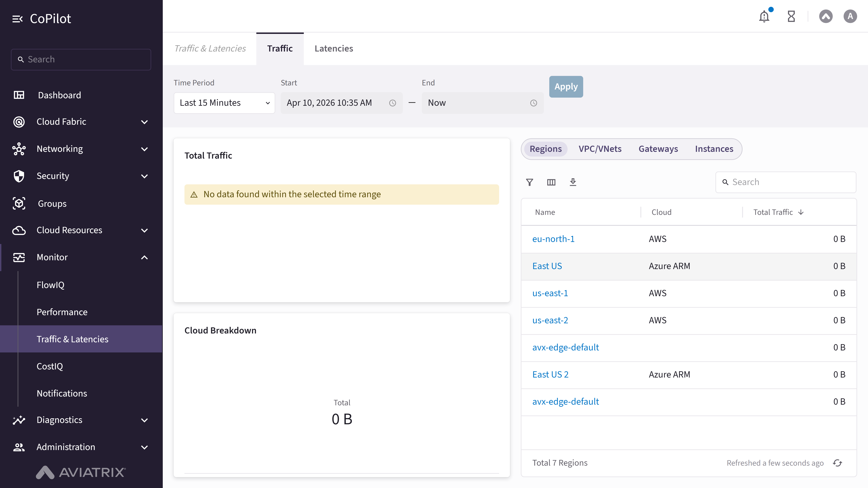868x488 pixels.
Task: Open the us-east-1 region link
Action: click(550, 293)
